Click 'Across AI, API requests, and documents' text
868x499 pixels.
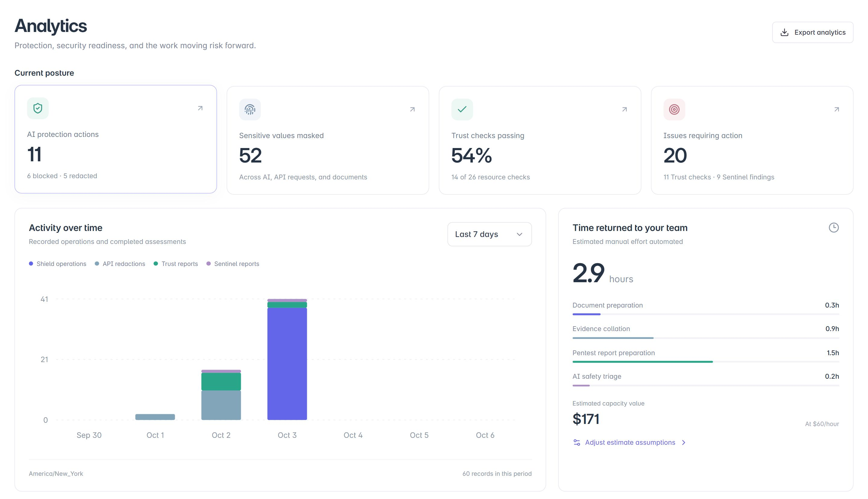pos(303,177)
